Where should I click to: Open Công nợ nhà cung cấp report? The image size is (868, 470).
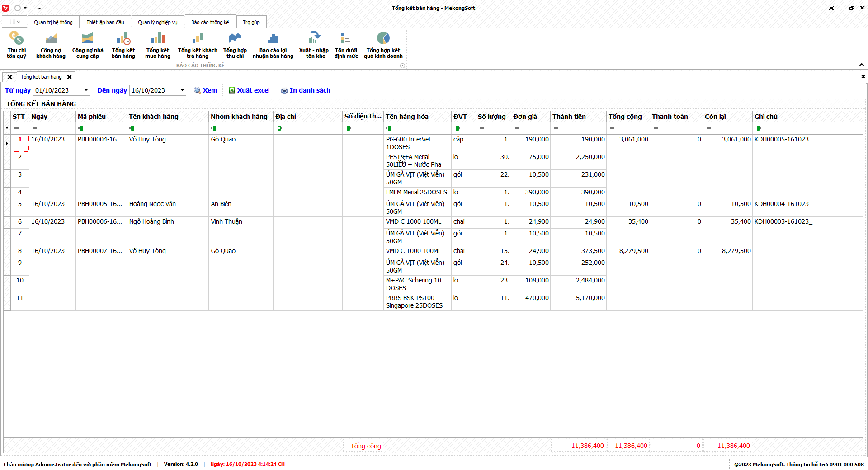(x=88, y=45)
